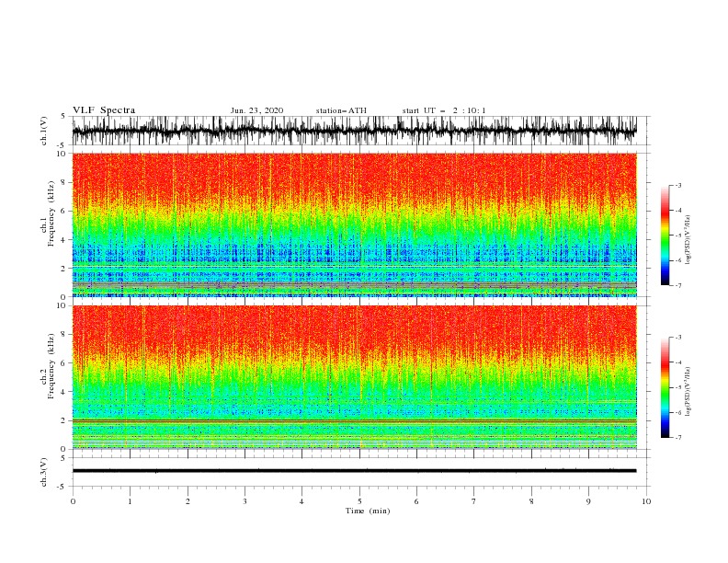
Task: Click the "VLF Spectra" plot title
Action: click(x=104, y=110)
